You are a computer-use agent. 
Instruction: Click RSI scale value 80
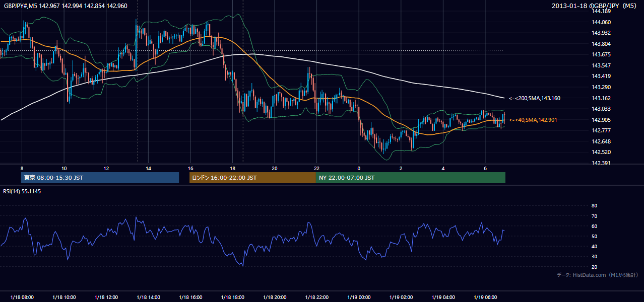[x=595, y=206]
